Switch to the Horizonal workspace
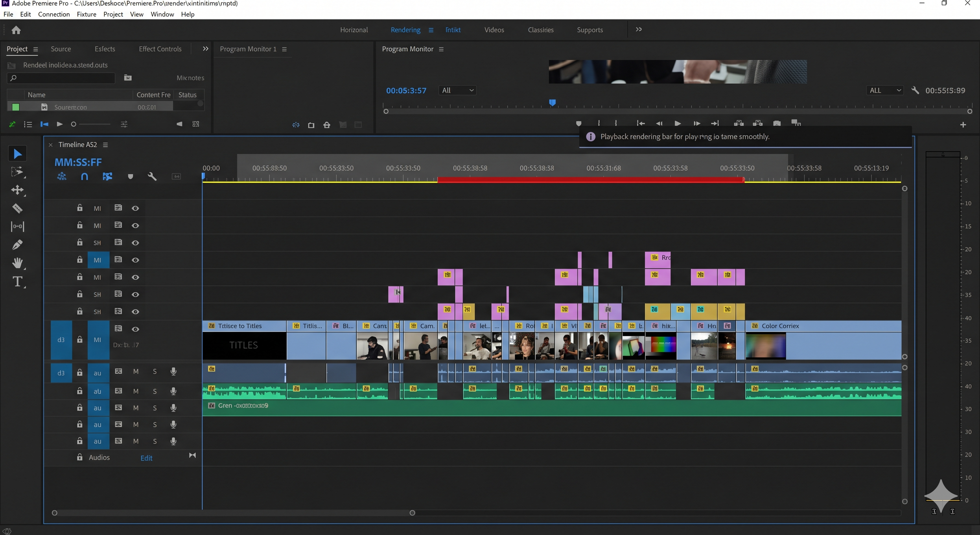The width and height of the screenshot is (980, 535). point(354,30)
